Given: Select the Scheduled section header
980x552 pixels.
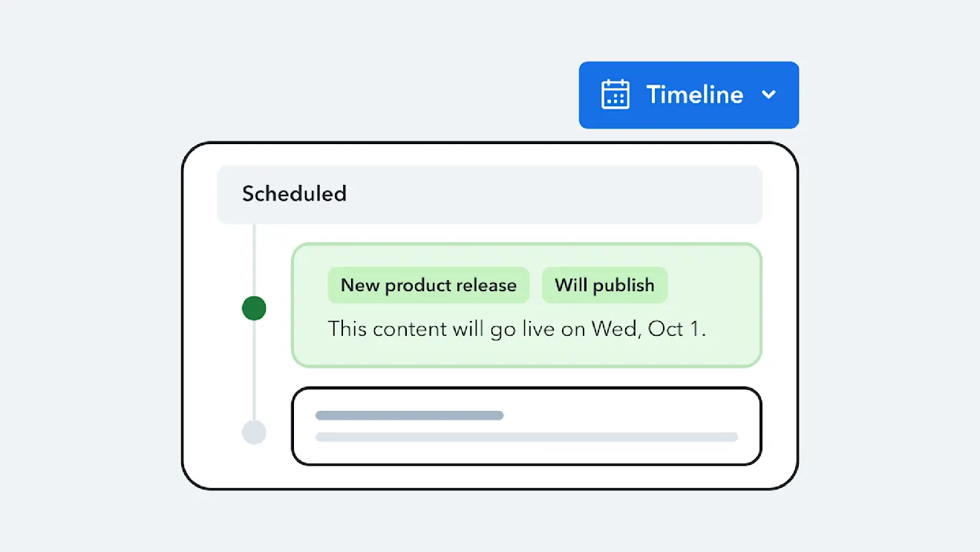Looking at the screenshot, I should pos(489,195).
